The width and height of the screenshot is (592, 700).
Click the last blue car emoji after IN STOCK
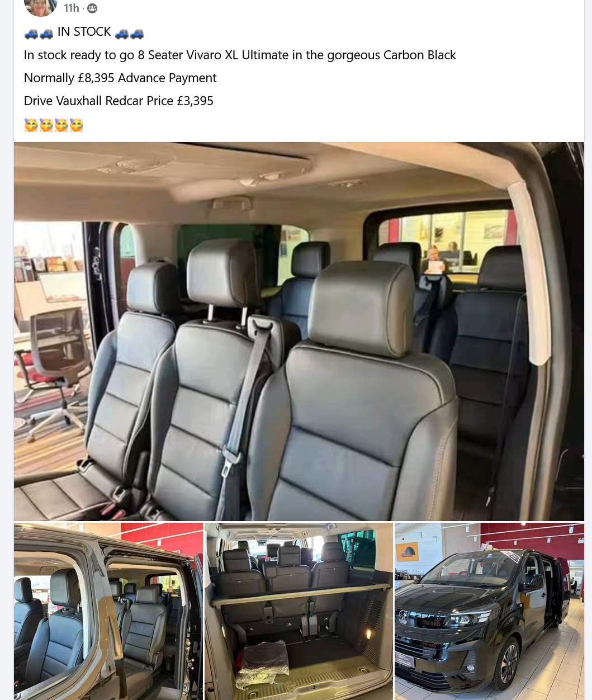click(x=137, y=34)
